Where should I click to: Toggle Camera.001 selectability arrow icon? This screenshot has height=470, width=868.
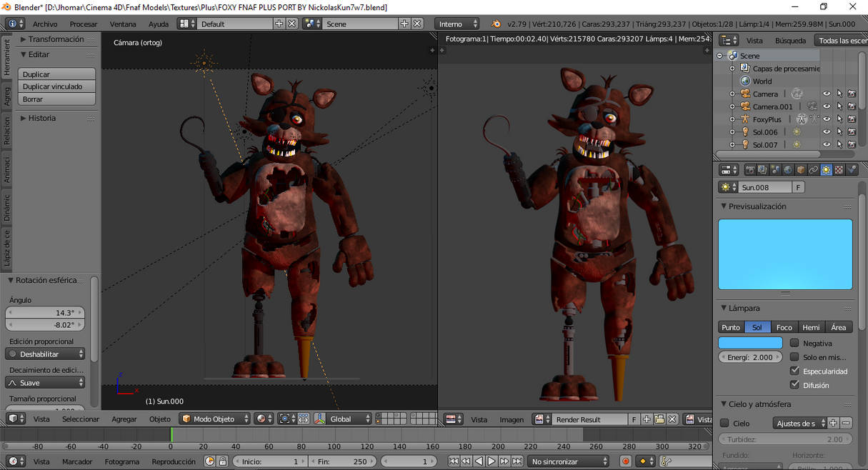(839, 106)
